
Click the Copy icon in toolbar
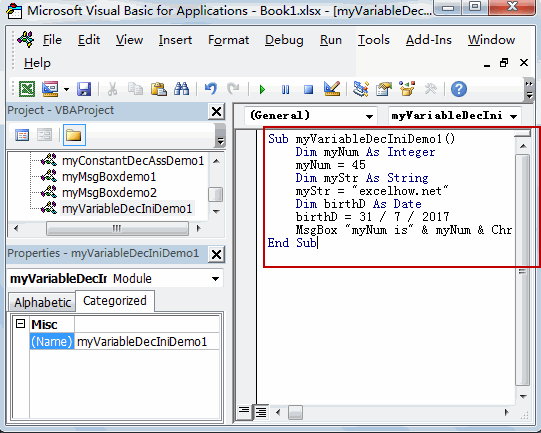(x=135, y=89)
